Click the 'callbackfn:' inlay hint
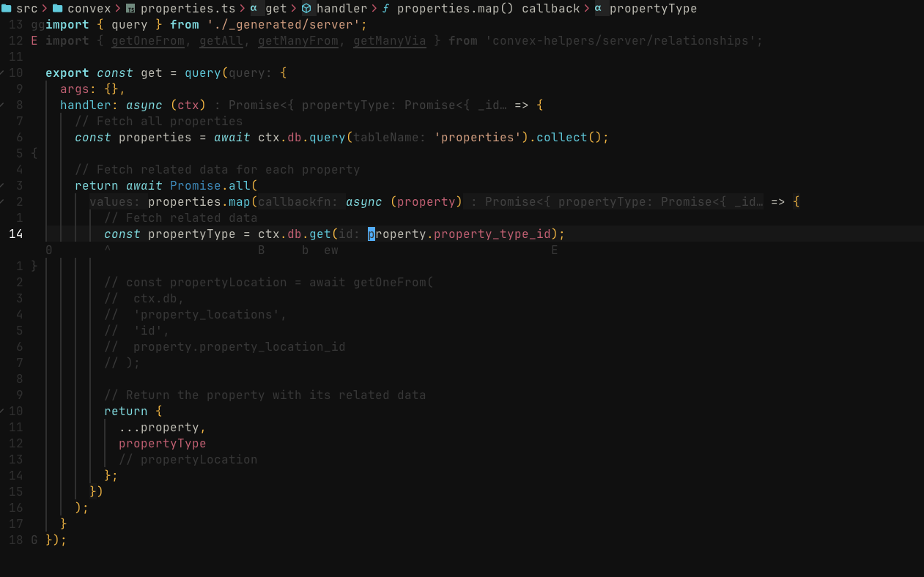924x577 pixels. click(x=298, y=202)
